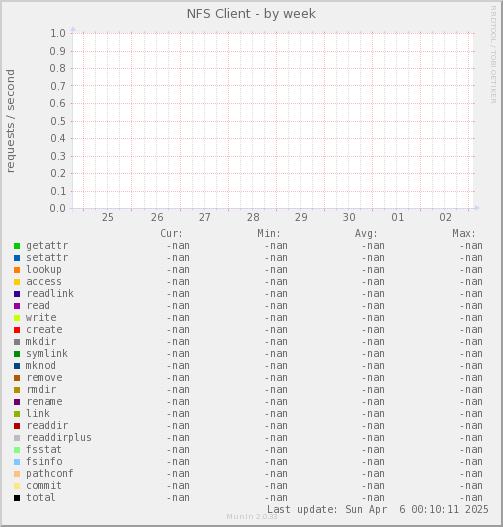Image resolution: width=503 pixels, height=527 pixels.
Task: Click the 'readlink' legend label
Action: [50, 293]
